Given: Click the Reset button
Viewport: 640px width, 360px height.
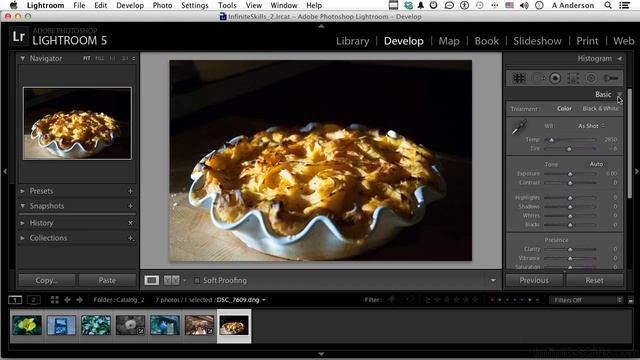Looking at the screenshot, I should click(594, 280).
